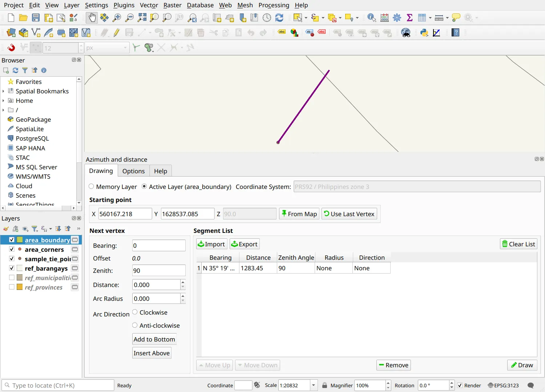
Task: Expand hidden Layers panel tools with chevron
Action: (x=78, y=229)
